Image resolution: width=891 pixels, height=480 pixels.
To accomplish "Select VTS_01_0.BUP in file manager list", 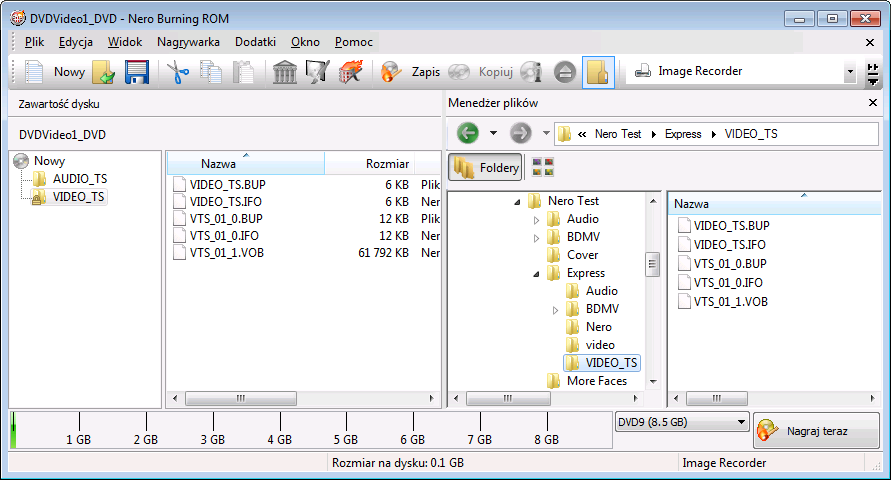I will 722,264.
